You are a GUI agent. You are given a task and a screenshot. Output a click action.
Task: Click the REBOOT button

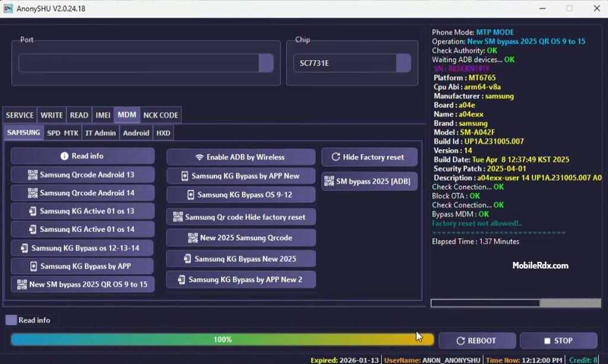477,341
